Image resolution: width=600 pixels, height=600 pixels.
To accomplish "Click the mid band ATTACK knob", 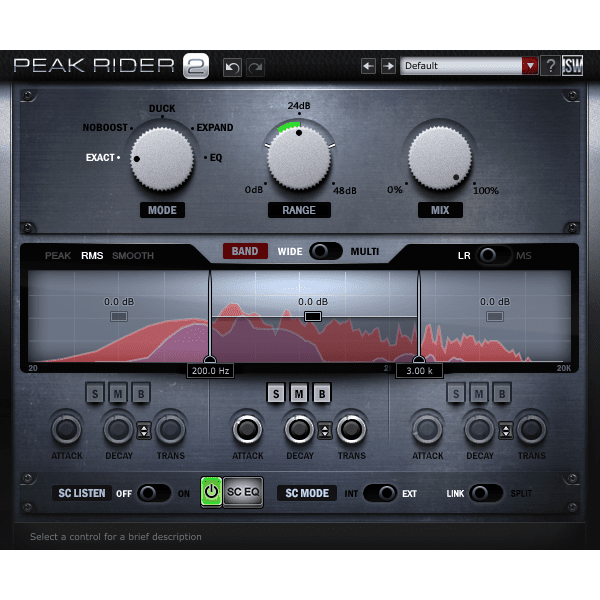I will pyautogui.click(x=247, y=429).
